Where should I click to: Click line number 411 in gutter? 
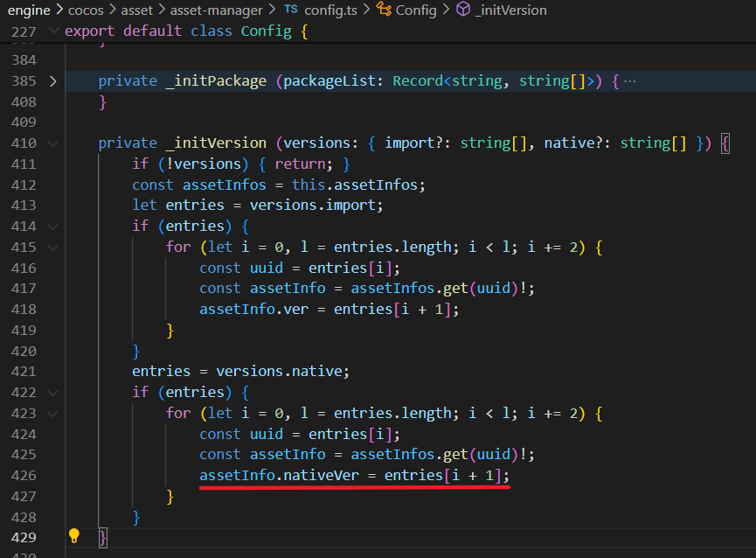point(24,164)
